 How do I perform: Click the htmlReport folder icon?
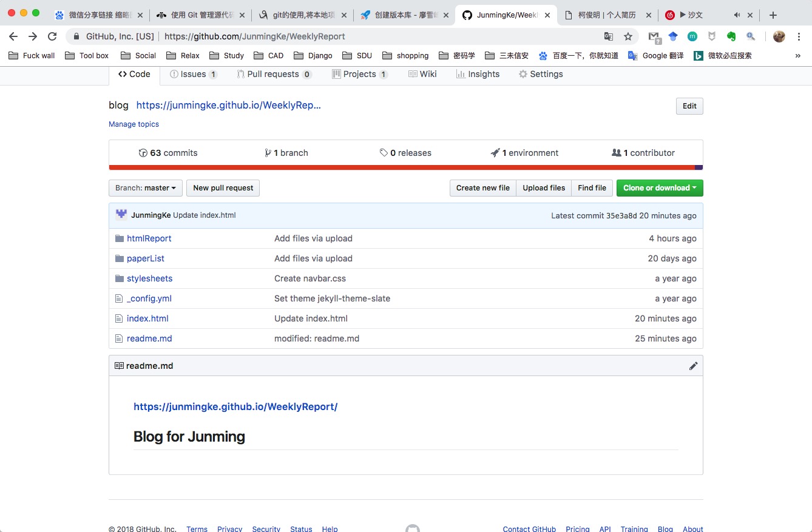120,238
